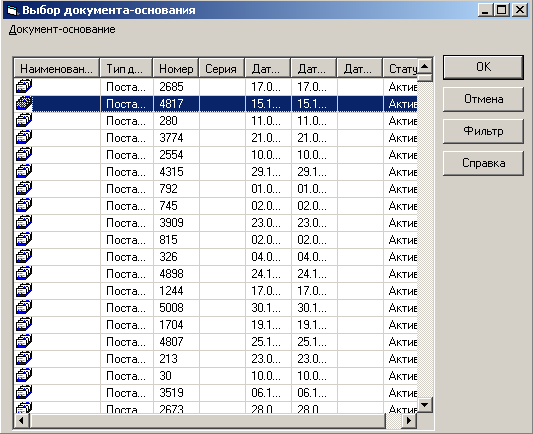
Task: Pick the document icon beside number 4315
Action: coord(24,171)
